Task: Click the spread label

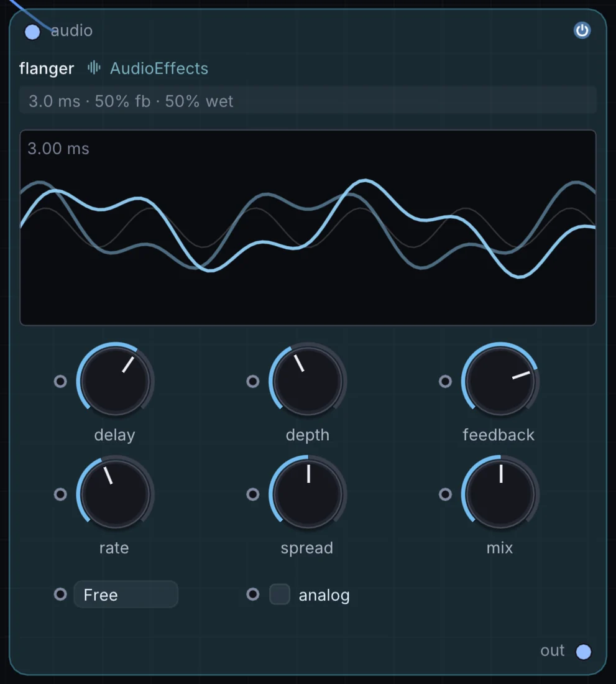Action: tap(307, 548)
